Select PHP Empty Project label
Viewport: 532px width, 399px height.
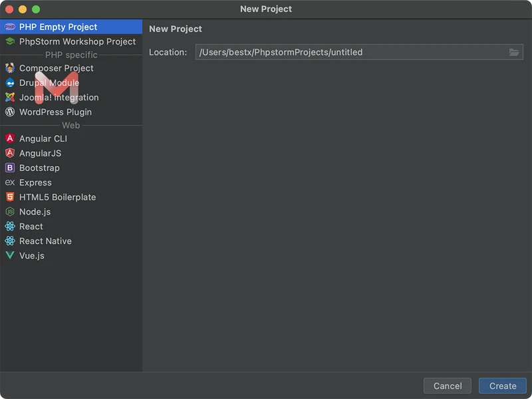pyautogui.click(x=58, y=27)
